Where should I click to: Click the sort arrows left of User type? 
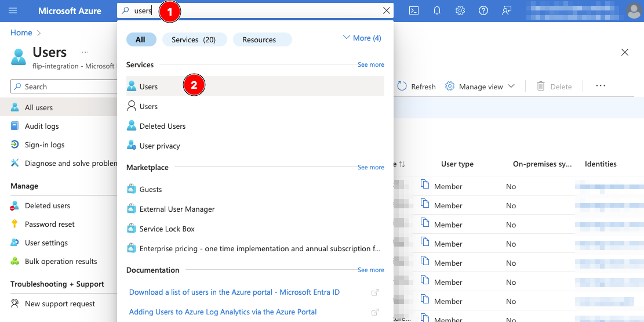click(402, 164)
